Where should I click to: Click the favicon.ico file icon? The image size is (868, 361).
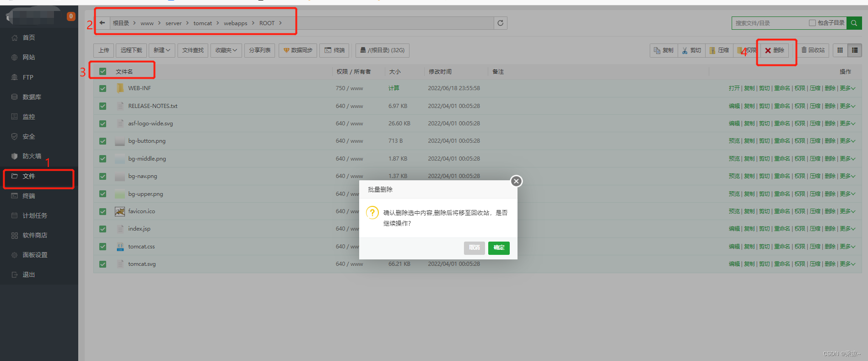coord(120,211)
